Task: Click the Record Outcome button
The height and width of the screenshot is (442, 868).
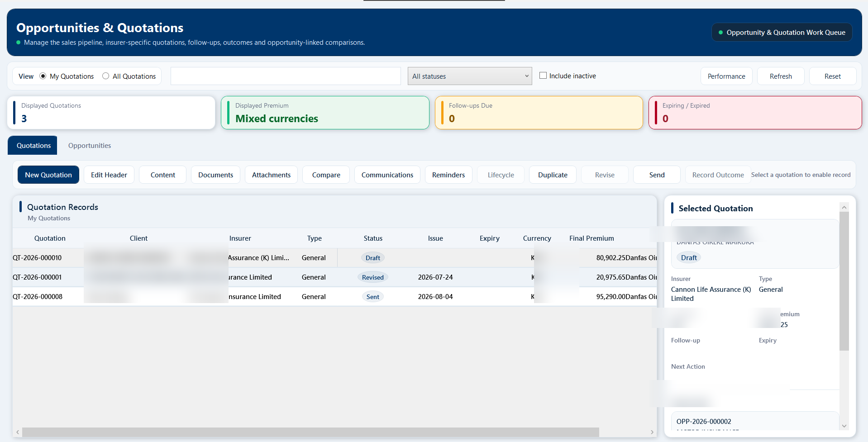Action: pyautogui.click(x=718, y=175)
